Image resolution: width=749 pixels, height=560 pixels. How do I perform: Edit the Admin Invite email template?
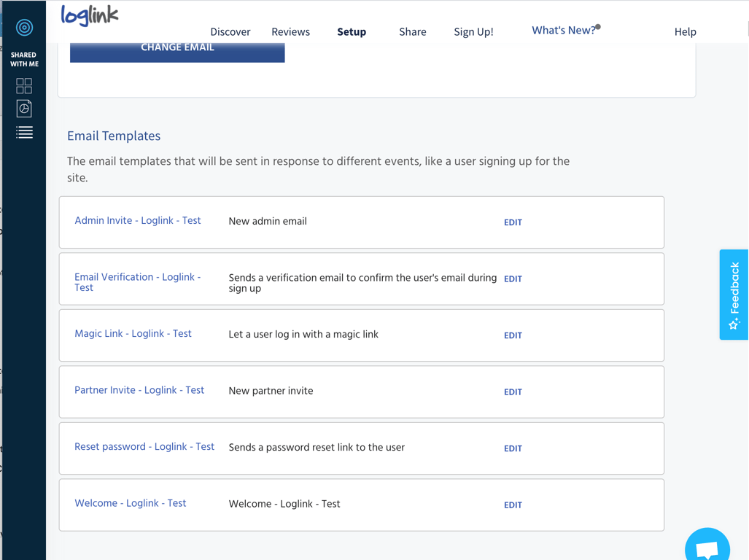point(513,222)
